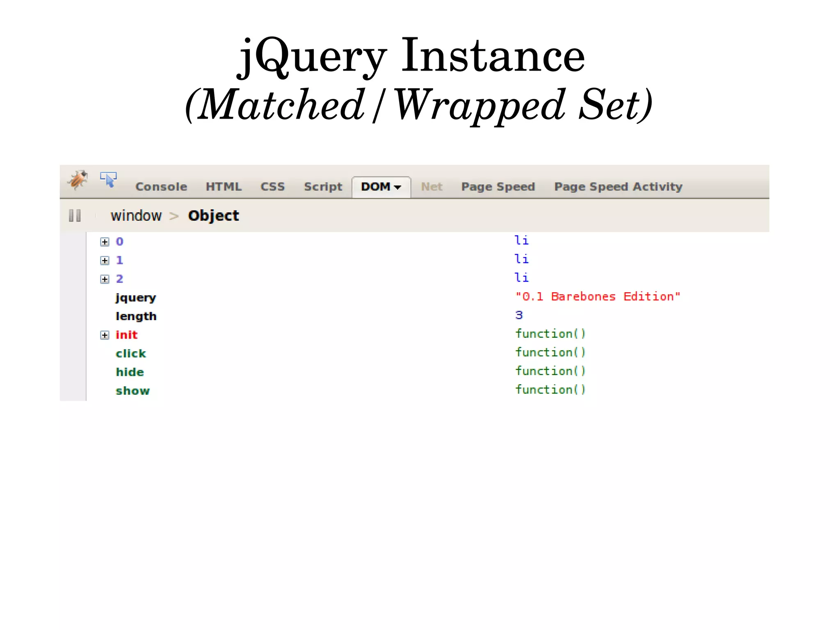Expand the 0 property row
Viewport: 840px width, 630px height.
click(x=105, y=242)
